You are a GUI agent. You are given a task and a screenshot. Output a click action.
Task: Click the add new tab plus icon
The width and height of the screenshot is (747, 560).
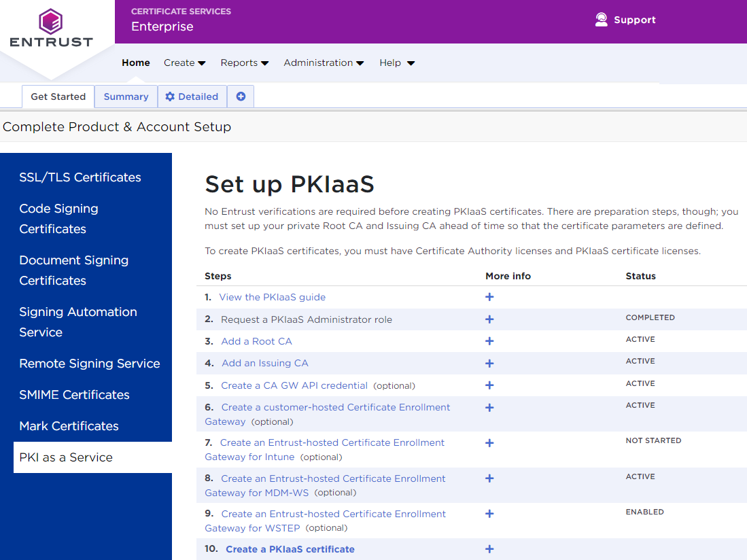(x=241, y=97)
